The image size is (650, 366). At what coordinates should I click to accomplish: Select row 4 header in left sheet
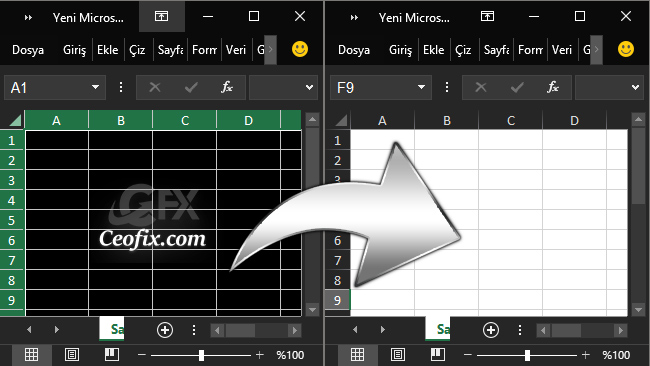pyautogui.click(x=12, y=201)
